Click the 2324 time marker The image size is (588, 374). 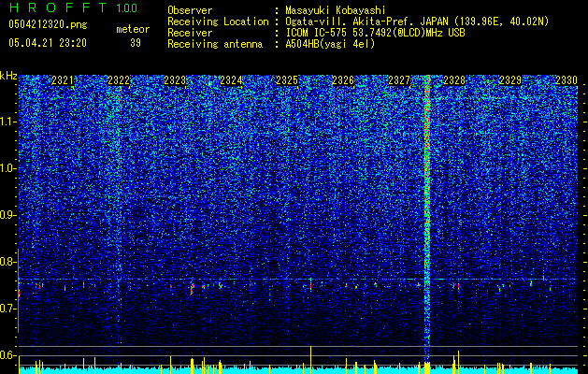pyautogui.click(x=231, y=80)
